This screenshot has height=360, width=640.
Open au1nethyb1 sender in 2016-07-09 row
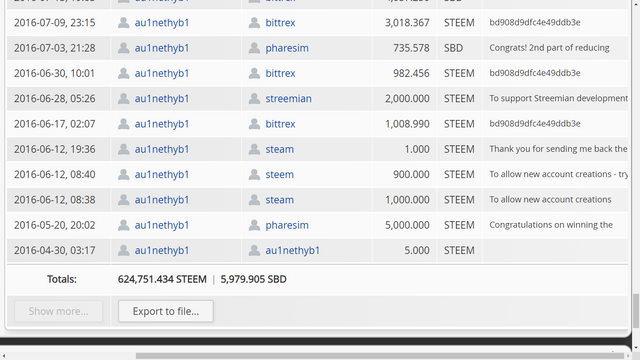[x=162, y=23]
